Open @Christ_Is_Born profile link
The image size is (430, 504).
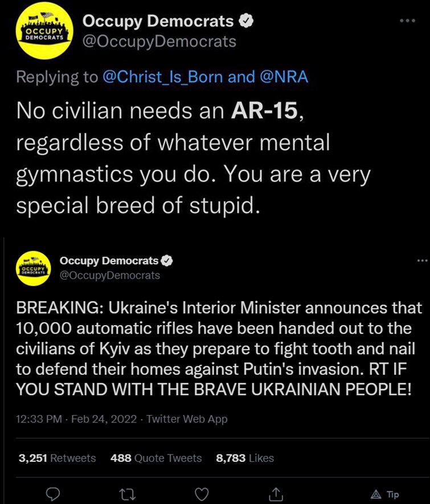tap(163, 77)
